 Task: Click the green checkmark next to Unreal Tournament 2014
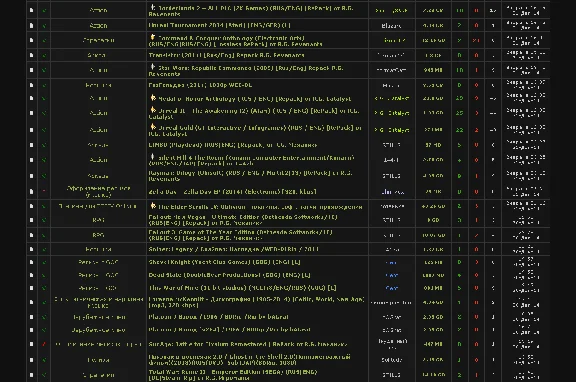pyautogui.click(x=44, y=26)
